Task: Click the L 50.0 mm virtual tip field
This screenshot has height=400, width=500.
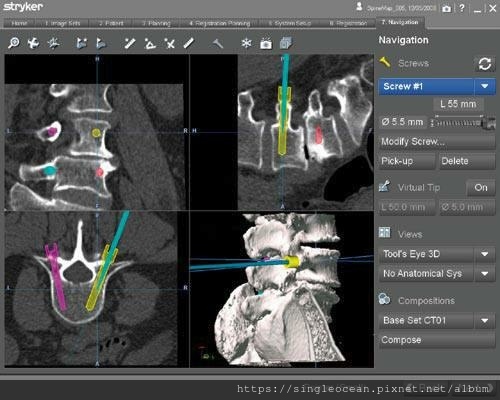Action: [x=407, y=207]
